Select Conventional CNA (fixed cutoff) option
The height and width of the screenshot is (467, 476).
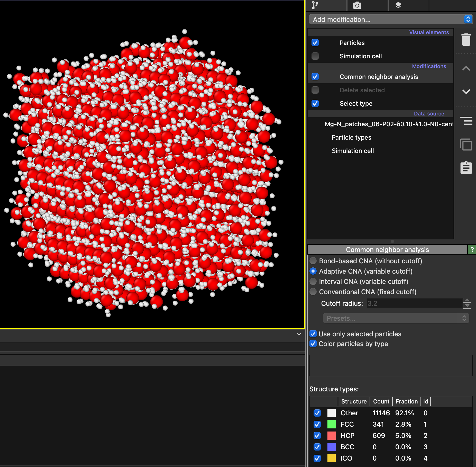tap(313, 292)
